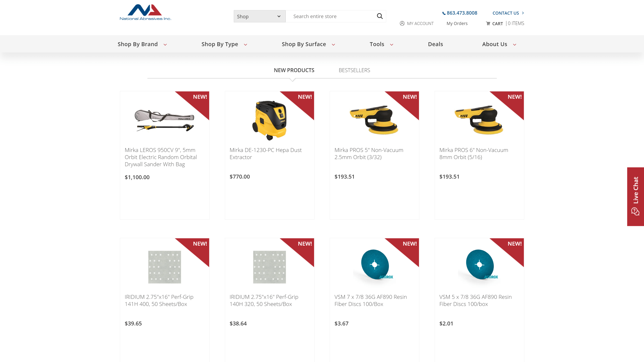Open Mirka LEROS 950CV Drywall Sander title
The image size is (644, 362).
pyautogui.click(x=161, y=157)
